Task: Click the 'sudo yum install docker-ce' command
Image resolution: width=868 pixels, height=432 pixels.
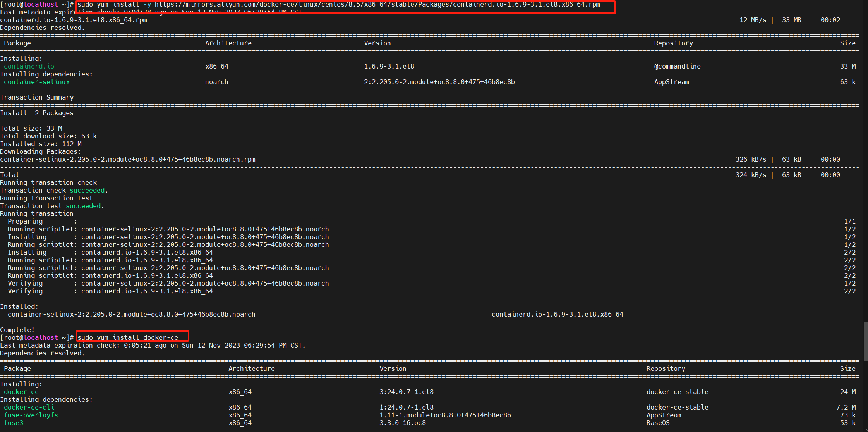Action: [x=128, y=337]
